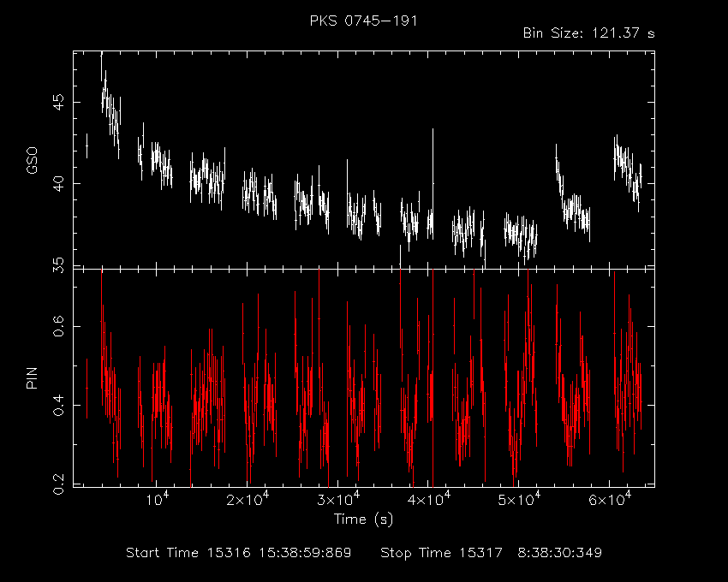Screen dimensions: 728x582
Task: Click the 3×10^4 time axis tick label
Action: [338, 499]
